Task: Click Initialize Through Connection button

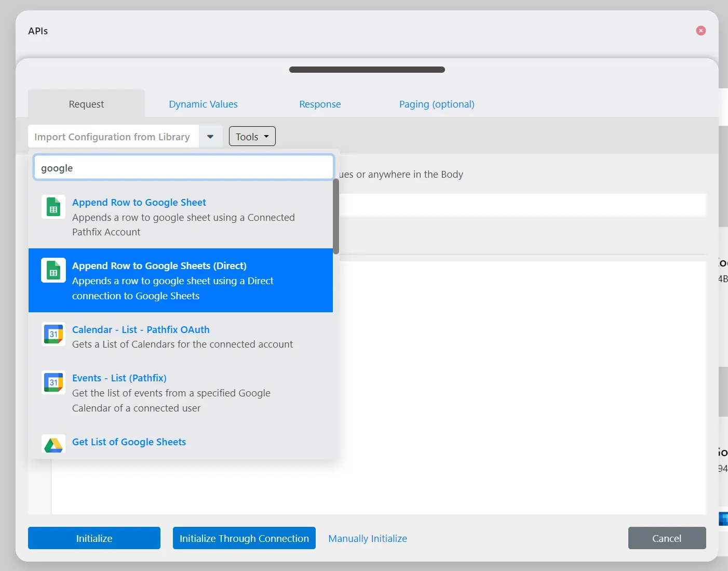Action: pos(244,538)
